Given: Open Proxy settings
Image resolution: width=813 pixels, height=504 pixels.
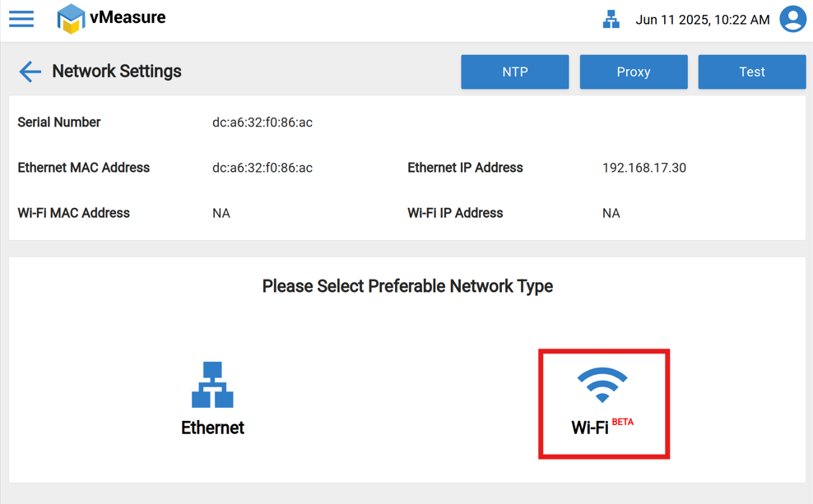Looking at the screenshot, I should 633,72.
